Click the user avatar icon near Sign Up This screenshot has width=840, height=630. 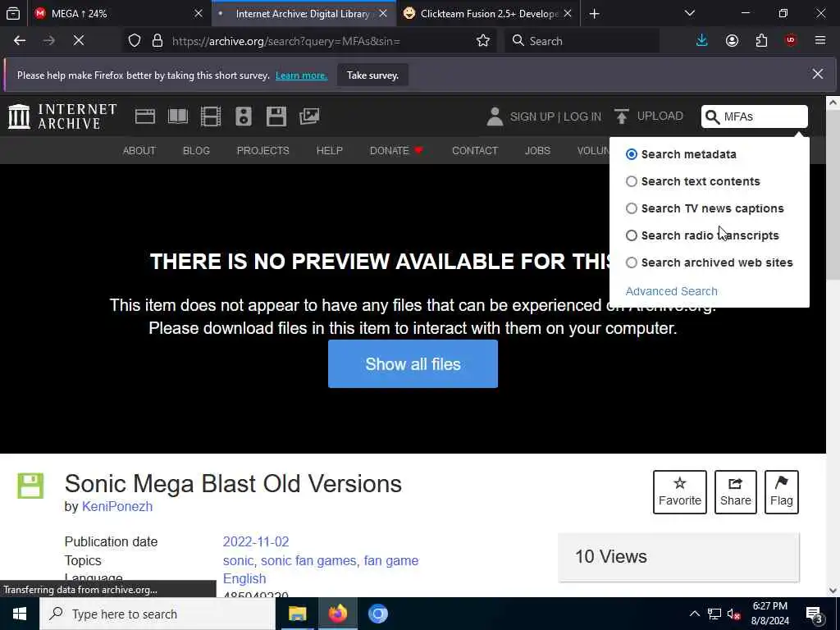coord(495,116)
